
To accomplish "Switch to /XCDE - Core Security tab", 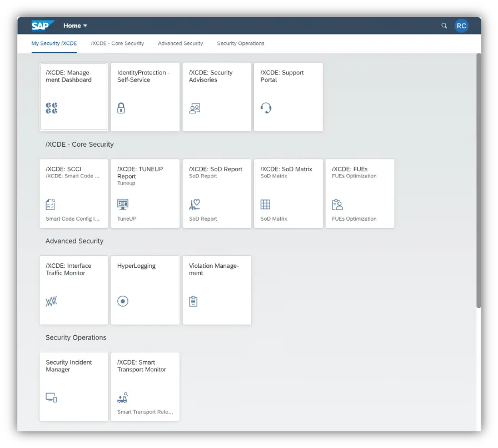I will [117, 43].
